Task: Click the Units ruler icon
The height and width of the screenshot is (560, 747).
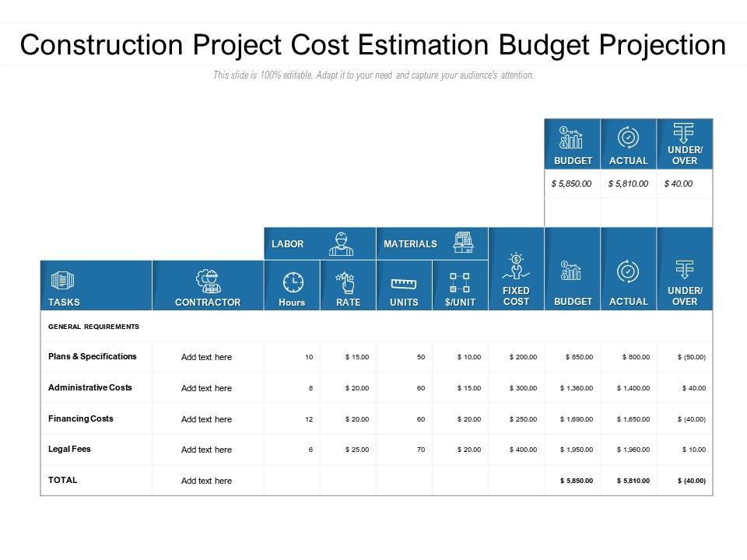Action: (404, 285)
